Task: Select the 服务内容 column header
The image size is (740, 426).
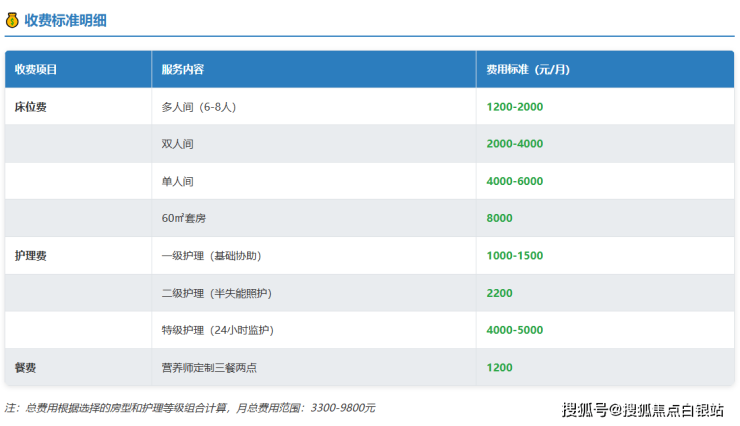Action: pos(183,70)
